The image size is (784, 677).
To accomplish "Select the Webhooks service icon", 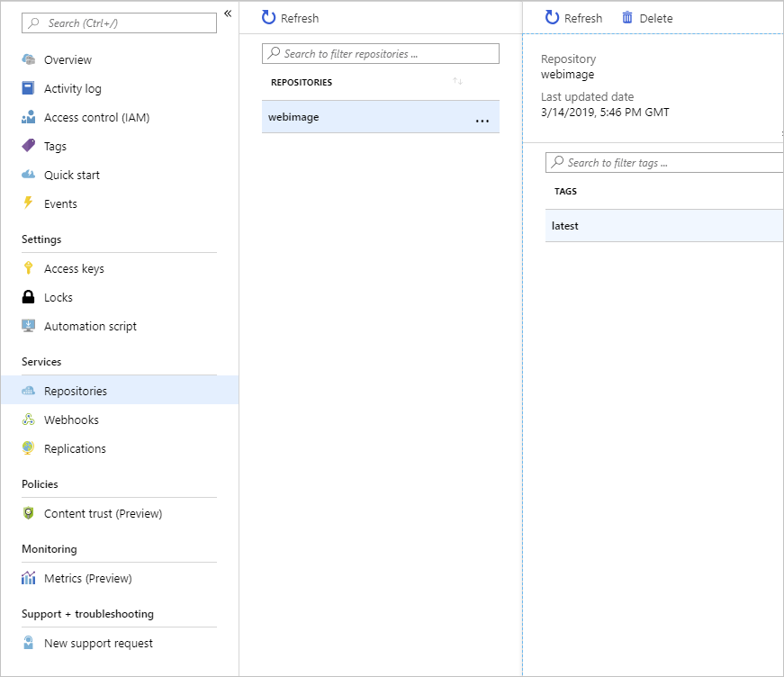I will (x=30, y=420).
